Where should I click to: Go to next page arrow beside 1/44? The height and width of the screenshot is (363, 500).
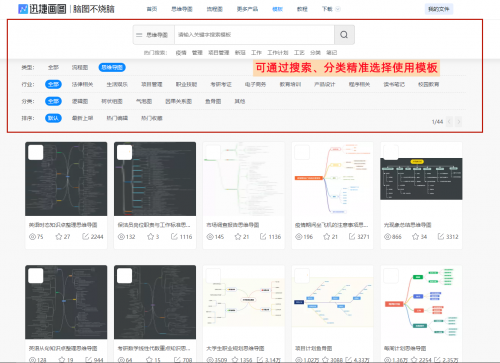459,122
